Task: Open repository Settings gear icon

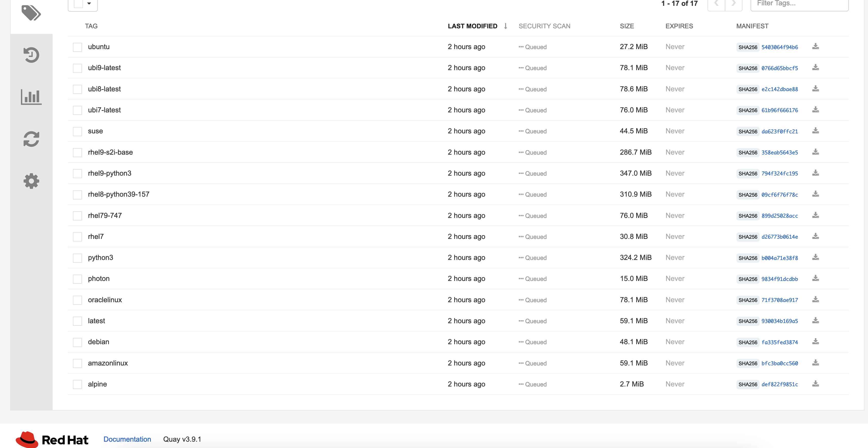Action: point(31,181)
